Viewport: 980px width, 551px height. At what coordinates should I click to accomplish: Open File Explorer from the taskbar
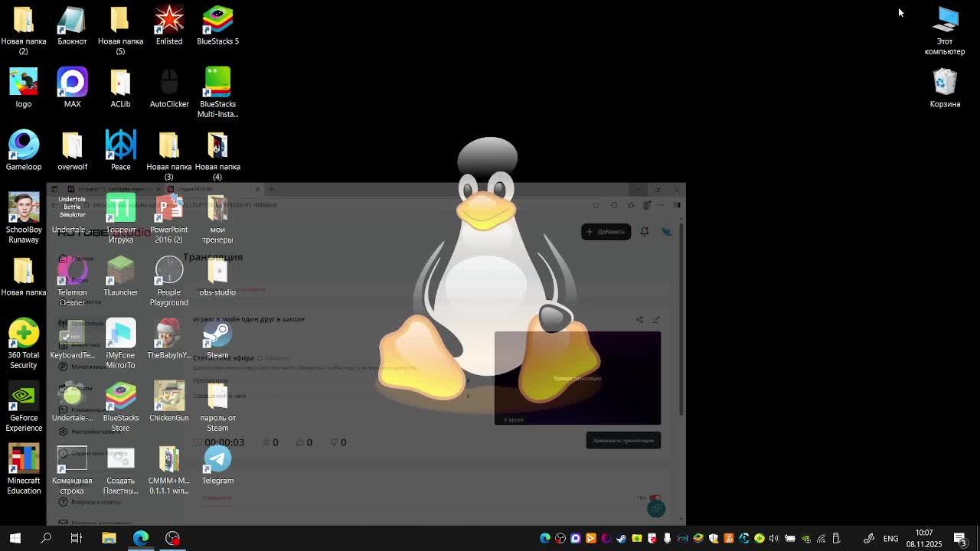click(109, 538)
